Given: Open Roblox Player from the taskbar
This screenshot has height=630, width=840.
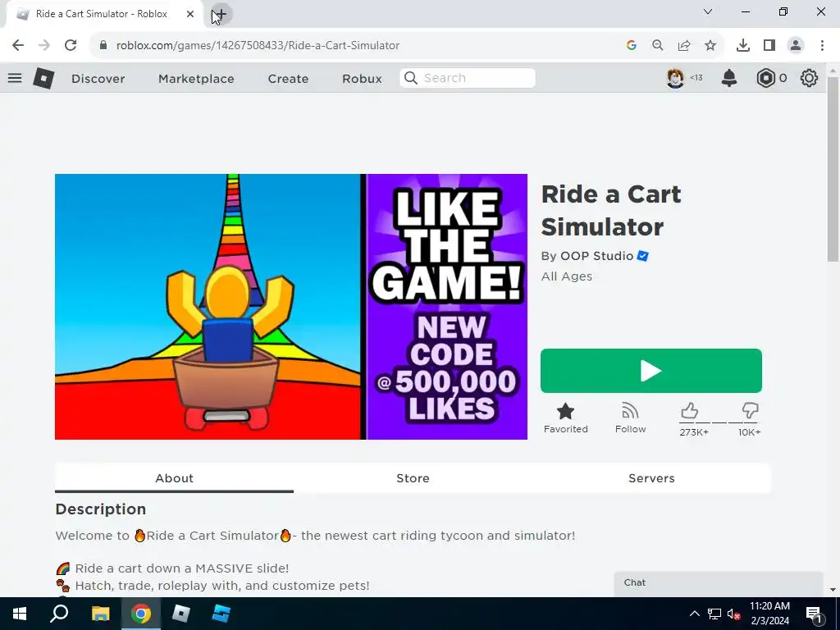Looking at the screenshot, I should (181, 614).
